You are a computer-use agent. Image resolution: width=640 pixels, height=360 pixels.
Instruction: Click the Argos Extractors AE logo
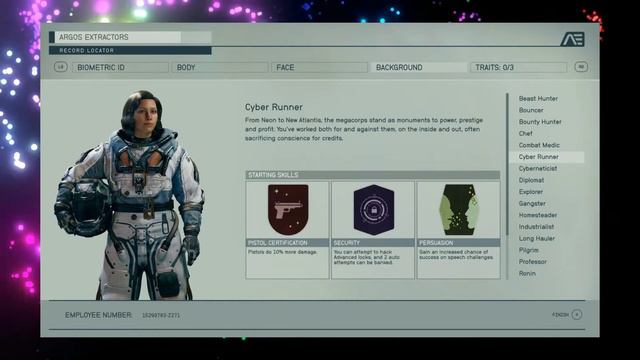coord(572,39)
